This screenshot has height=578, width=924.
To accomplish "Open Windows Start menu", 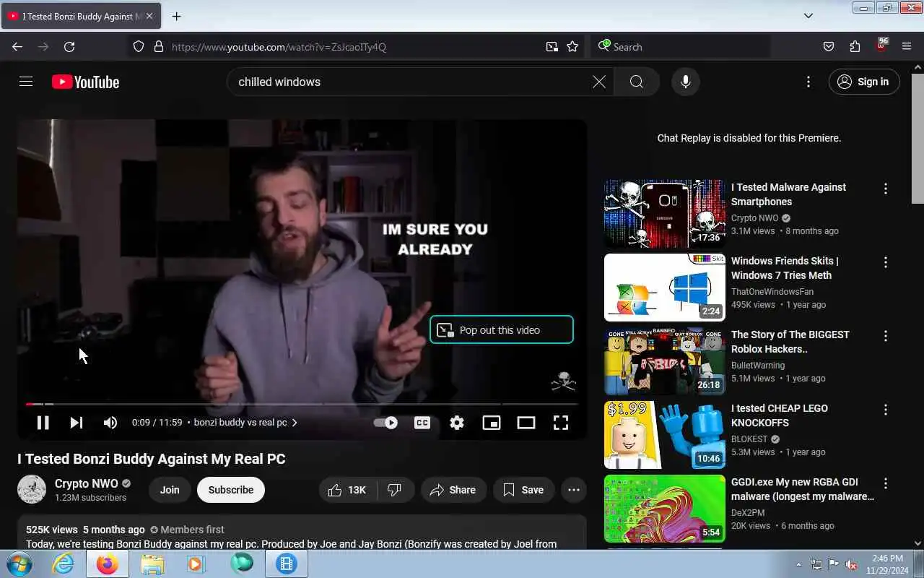I will pyautogui.click(x=19, y=564).
